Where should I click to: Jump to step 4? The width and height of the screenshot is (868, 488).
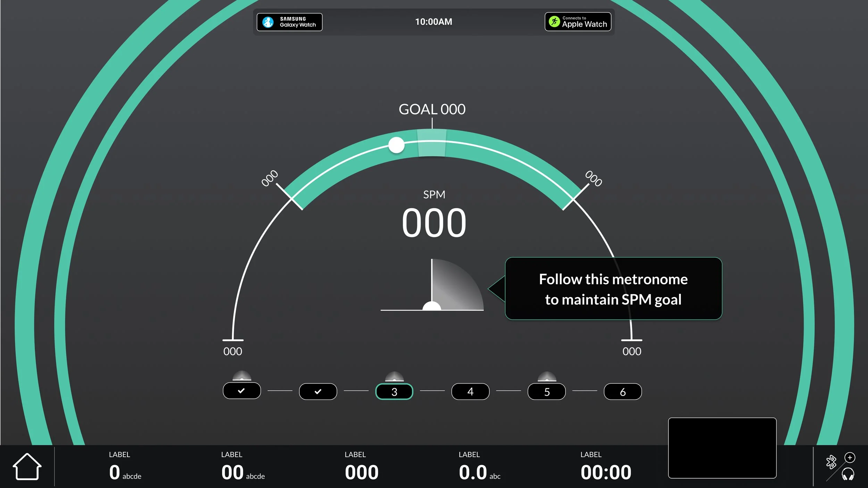[x=470, y=392]
